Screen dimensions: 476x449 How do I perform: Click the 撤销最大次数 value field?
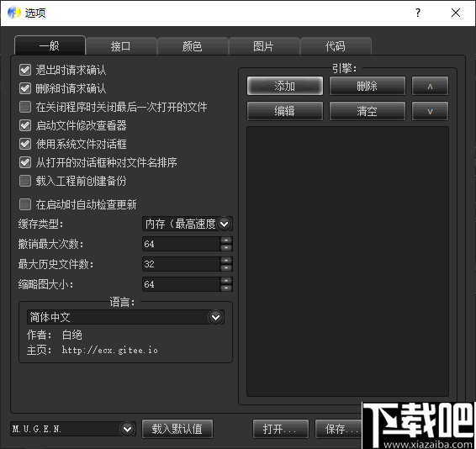pos(181,244)
